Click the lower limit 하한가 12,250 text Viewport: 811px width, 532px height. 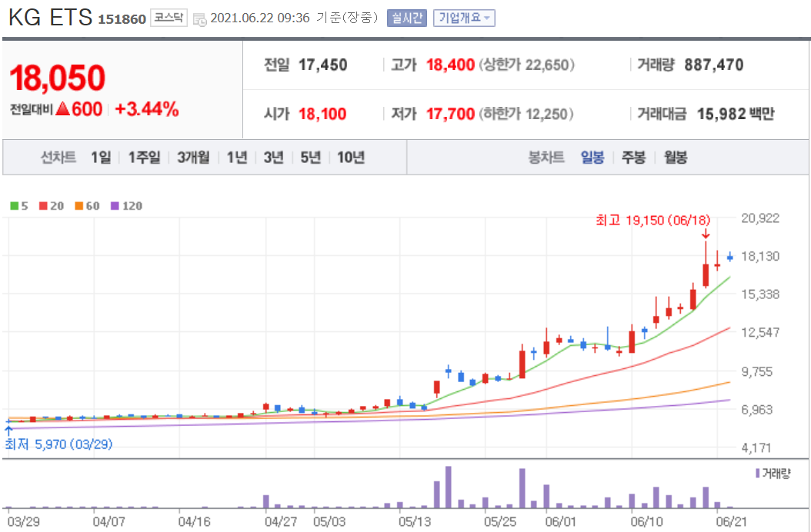pos(526,114)
